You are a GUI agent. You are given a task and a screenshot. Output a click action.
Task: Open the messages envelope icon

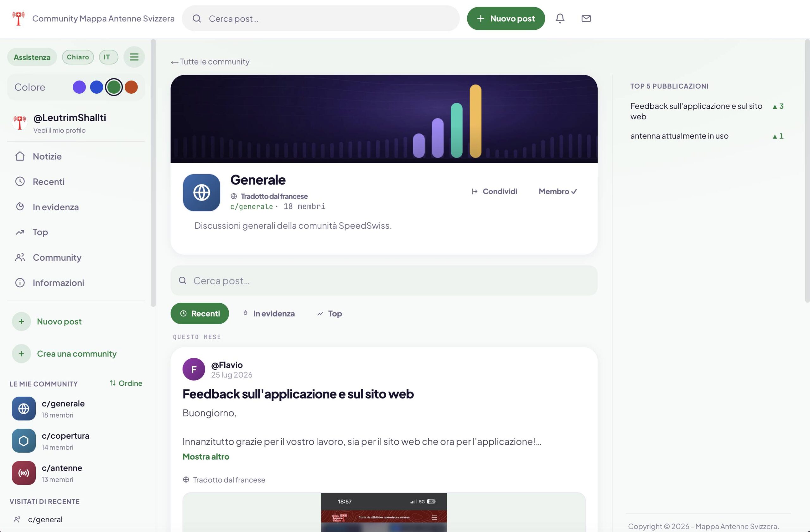point(586,18)
